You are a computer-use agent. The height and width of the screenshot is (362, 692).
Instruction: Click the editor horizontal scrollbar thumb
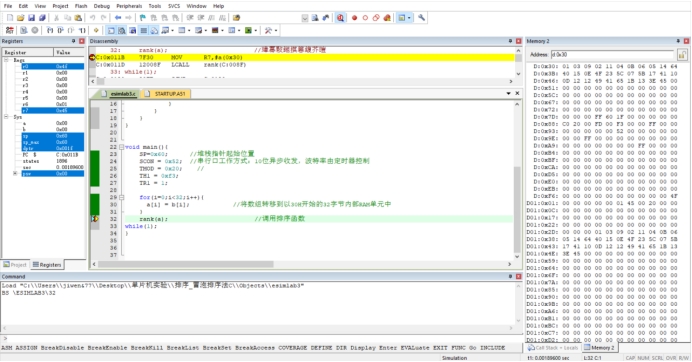[186, 264]
